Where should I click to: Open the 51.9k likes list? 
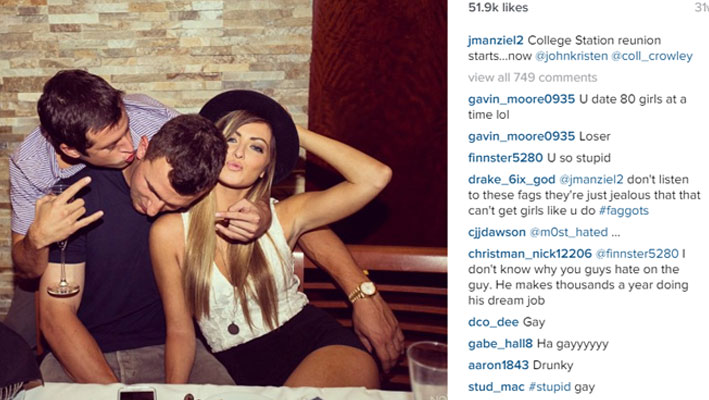(x=498, y=7)
